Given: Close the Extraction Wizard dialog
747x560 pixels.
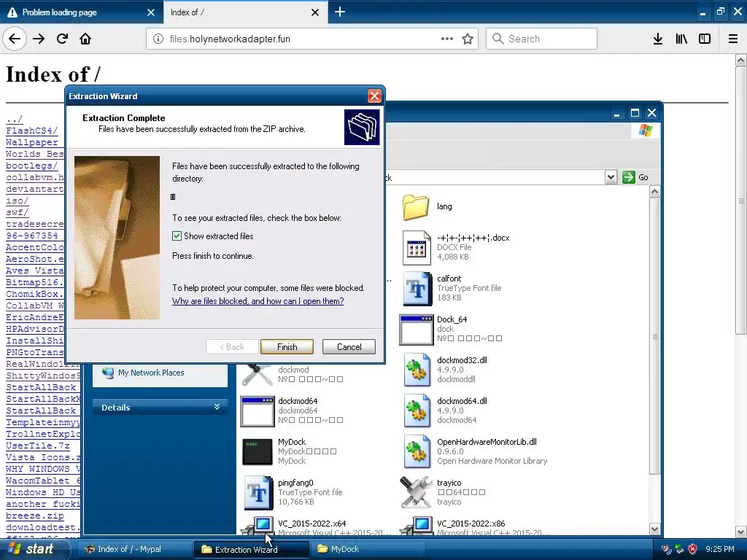Looking at the screenshot, I should (x=374, y=96).
